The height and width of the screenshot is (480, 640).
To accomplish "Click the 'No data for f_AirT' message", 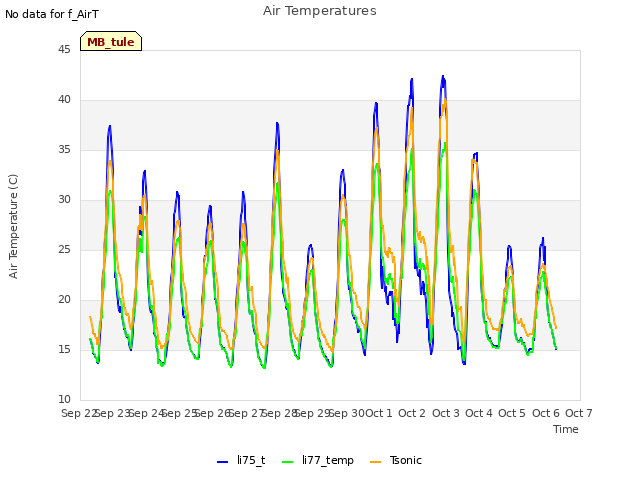I will [x=52, y=14].
